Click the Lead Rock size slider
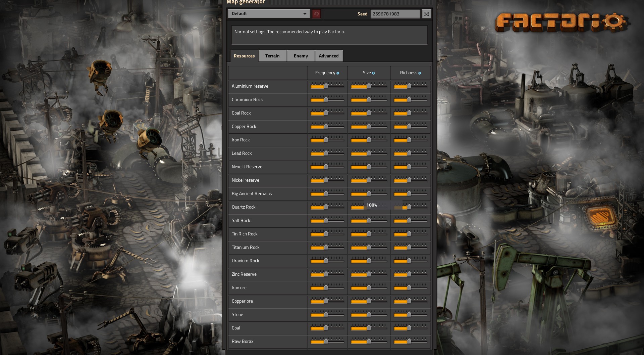The image size is (644, 355). pos(369,153)
